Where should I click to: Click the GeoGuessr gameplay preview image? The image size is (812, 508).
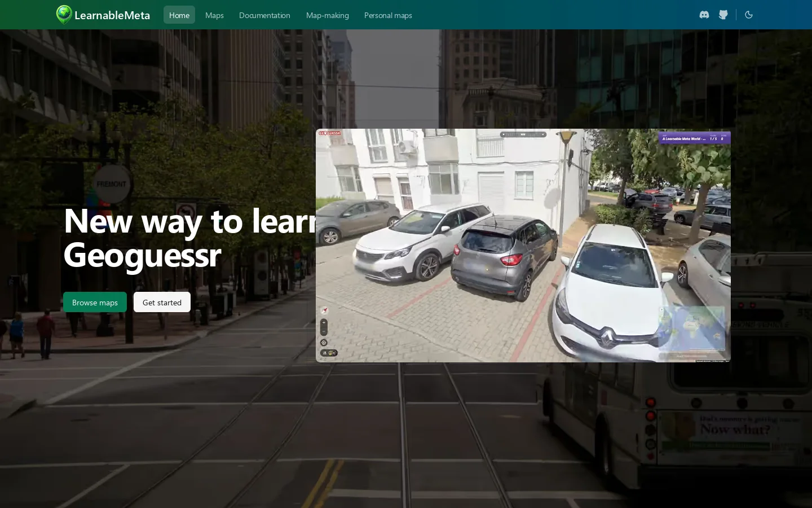[523, 246]
